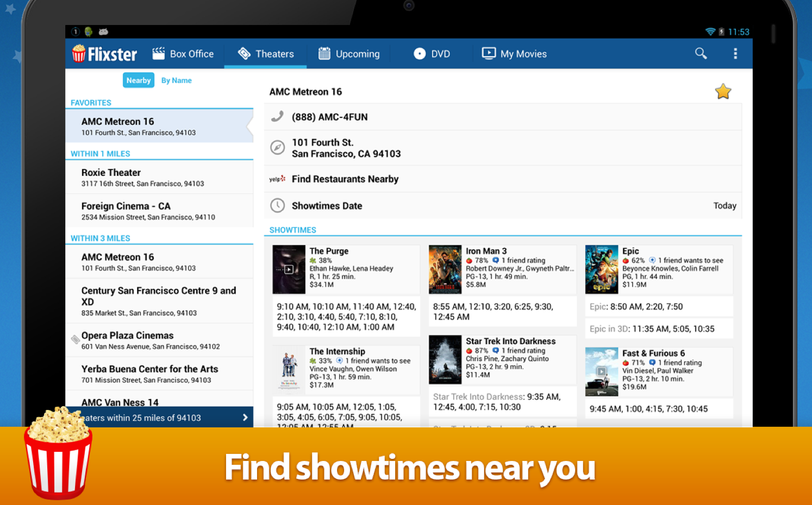Open the My Movies tab
Viewport: 812px width, 505px height.
point(515,54)
